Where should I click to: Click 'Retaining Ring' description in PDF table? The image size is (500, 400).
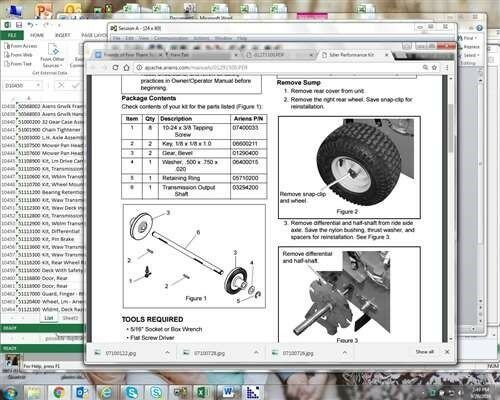pyautogui.click(x=181, y=178)
